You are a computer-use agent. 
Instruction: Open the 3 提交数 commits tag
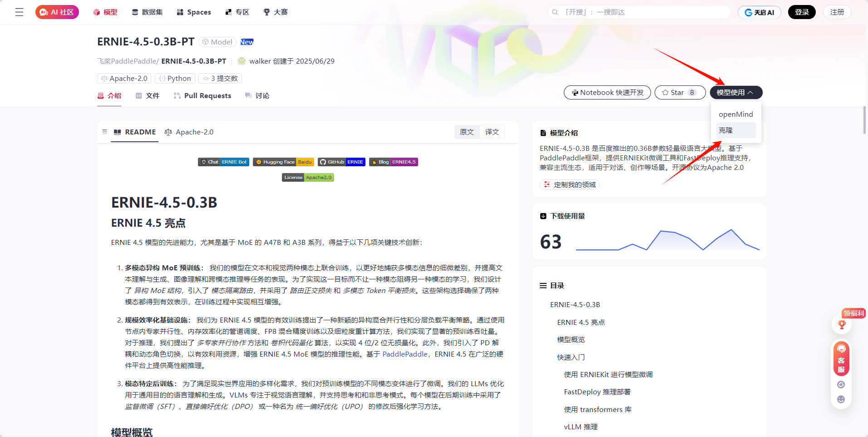pyautogui.click(x=220, y=79)
